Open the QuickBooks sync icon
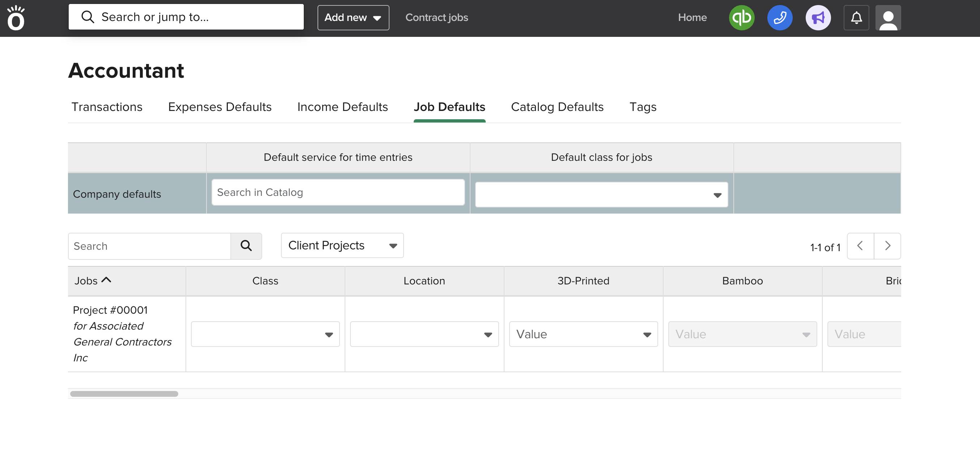The width and height of the screenshot is (980, 451). point(741,17)
